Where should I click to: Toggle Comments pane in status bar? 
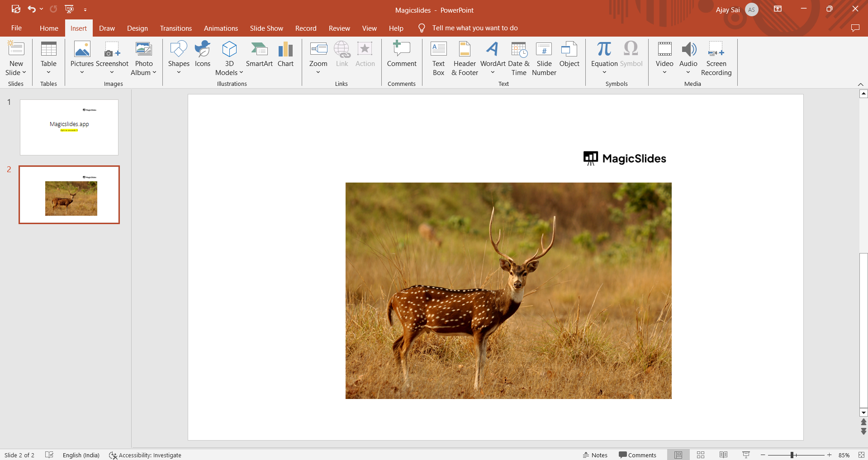click(637, 455)
